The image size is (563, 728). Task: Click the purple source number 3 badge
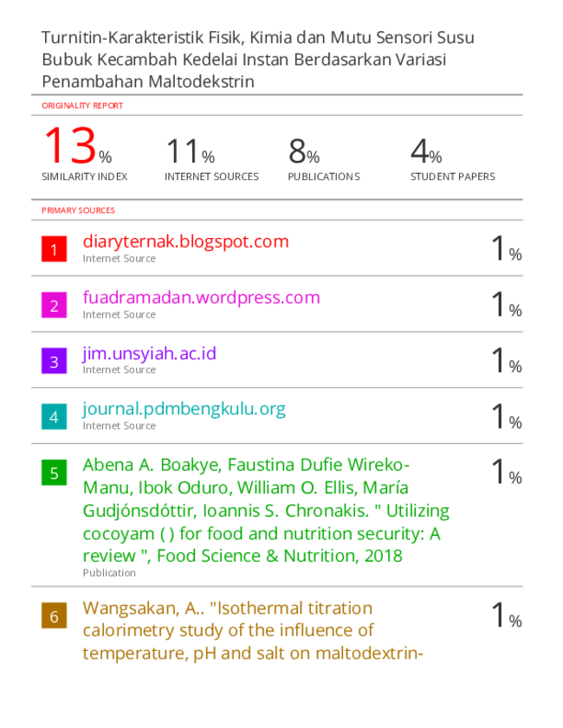[54, 361]
